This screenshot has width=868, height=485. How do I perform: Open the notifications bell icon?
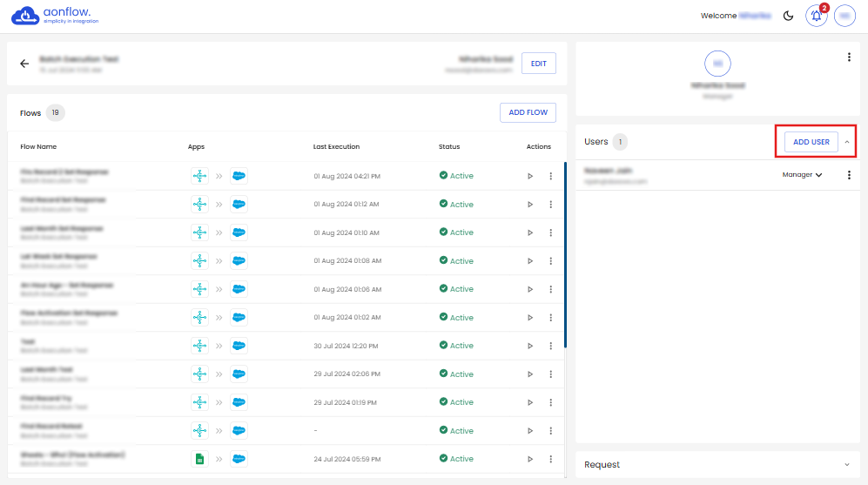[816, 16]
